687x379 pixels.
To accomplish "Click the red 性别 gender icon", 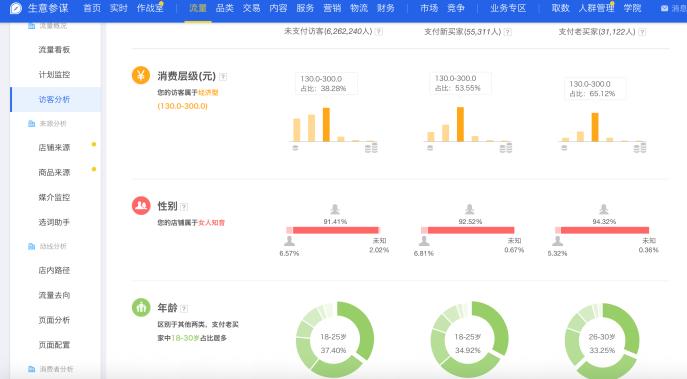I will tap(141, 205).
